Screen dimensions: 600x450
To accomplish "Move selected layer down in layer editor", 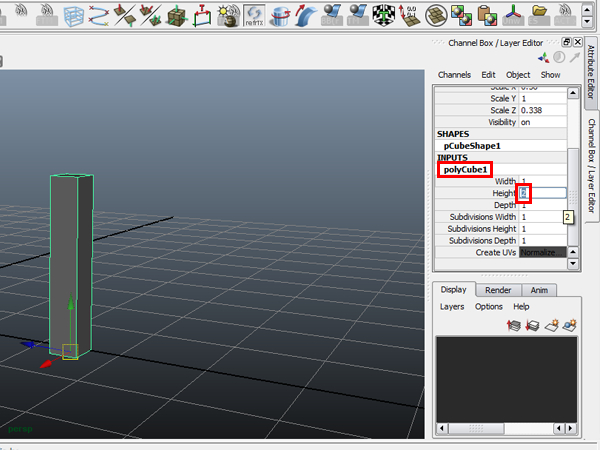I will click(x=533, y=325).
